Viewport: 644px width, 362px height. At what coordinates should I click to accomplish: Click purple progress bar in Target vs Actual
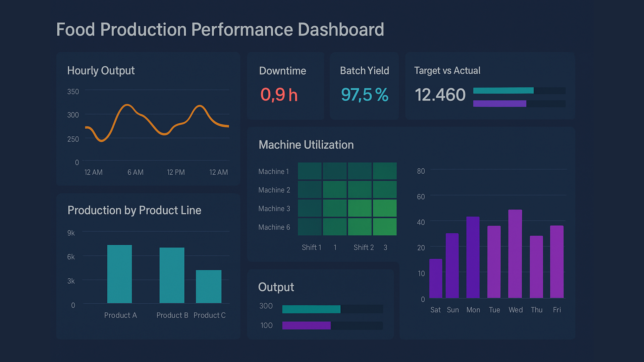pos(499,104)
